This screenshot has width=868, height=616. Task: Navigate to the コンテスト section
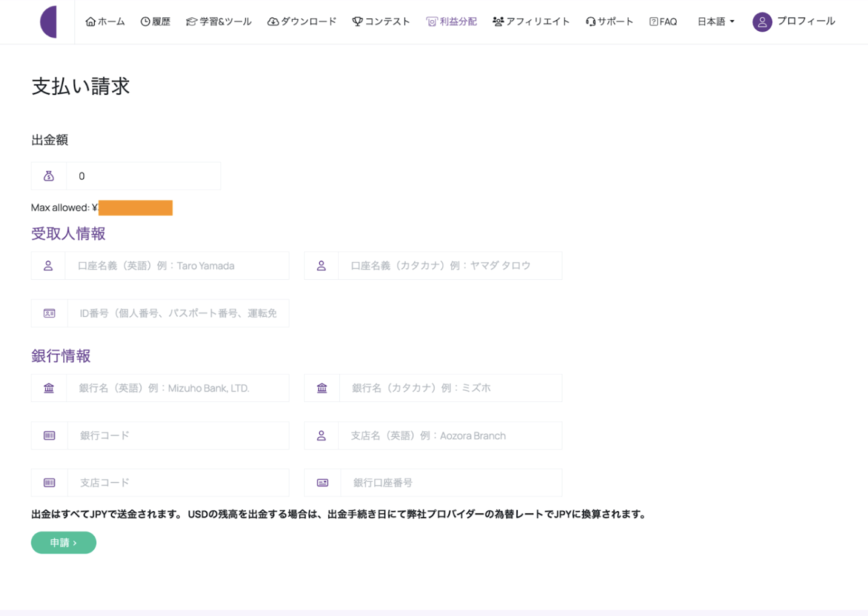pos(381,22)
